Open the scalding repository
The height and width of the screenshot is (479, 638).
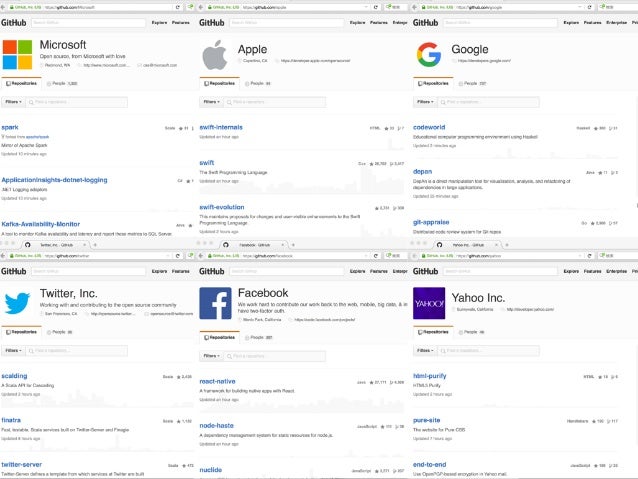pyautogui.click(x=14, y=376)
